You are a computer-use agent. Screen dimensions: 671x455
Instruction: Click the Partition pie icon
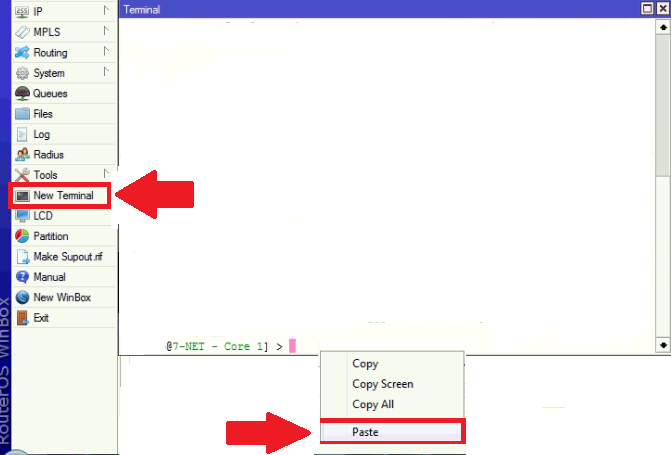coord(22,236)
